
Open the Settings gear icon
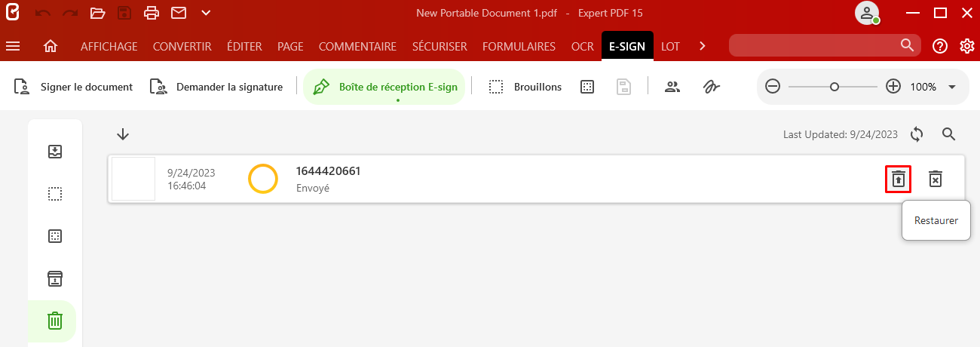pos(967,46)
